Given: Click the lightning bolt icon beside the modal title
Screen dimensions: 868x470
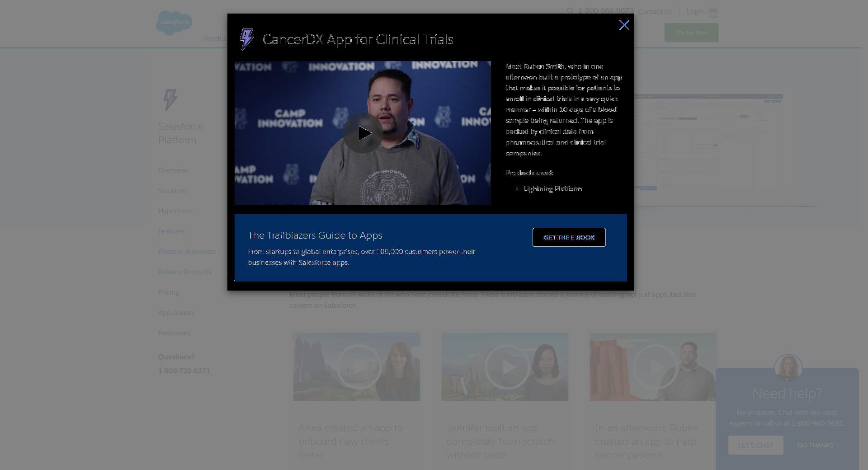Looking at the screenshot, I should click(x=246, y=39).
